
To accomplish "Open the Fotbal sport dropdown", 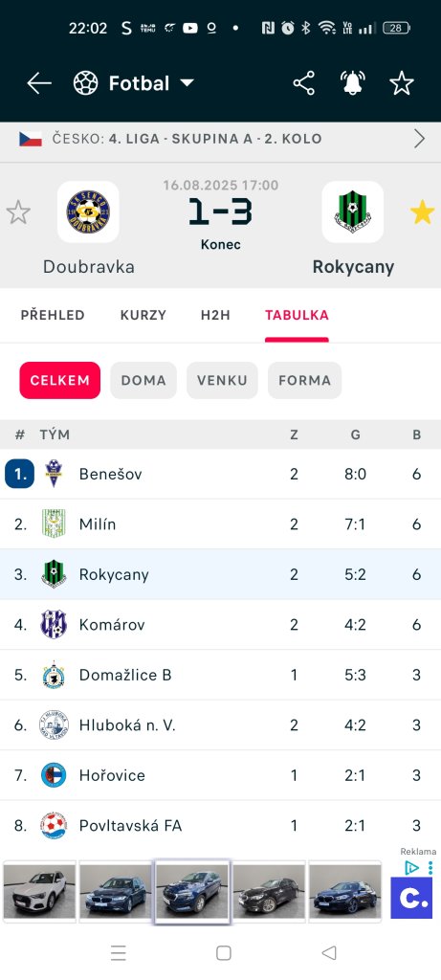I will [x=134, y=83].
